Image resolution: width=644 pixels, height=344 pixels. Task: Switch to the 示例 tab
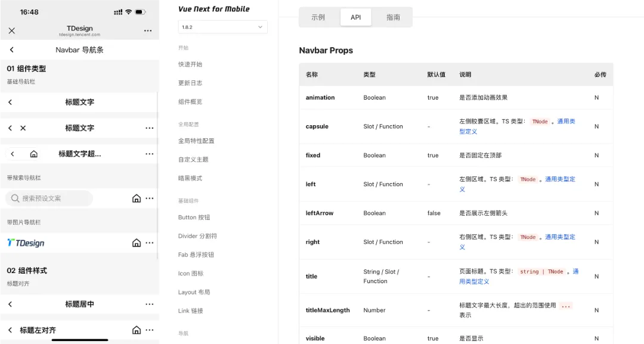click(x=318, y=17)
